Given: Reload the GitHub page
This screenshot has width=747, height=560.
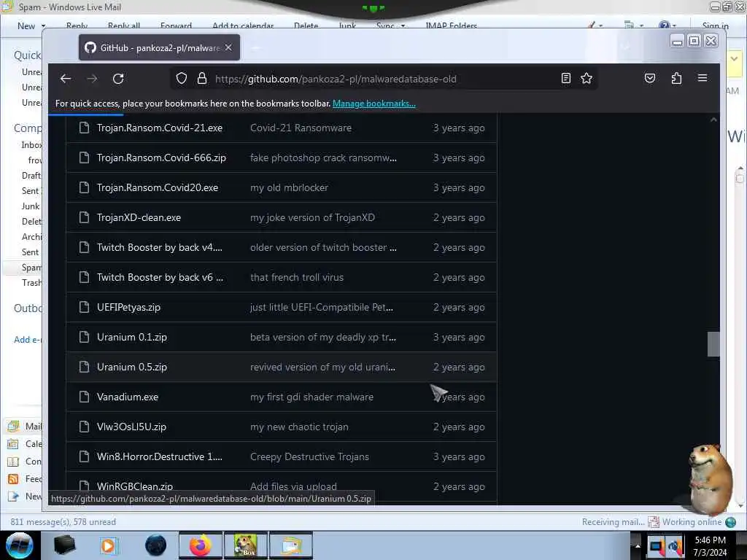Looking at the screenshot, I should pos(118,79).
